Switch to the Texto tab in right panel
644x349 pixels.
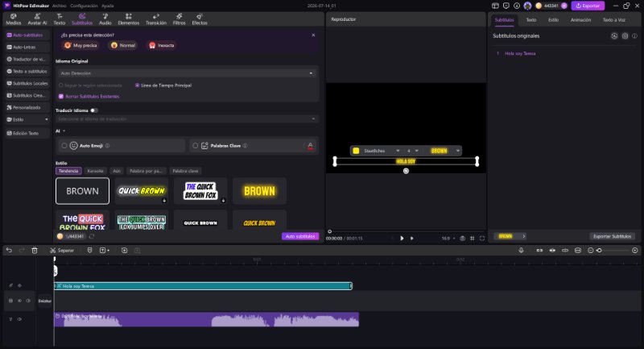click(531, 19)
